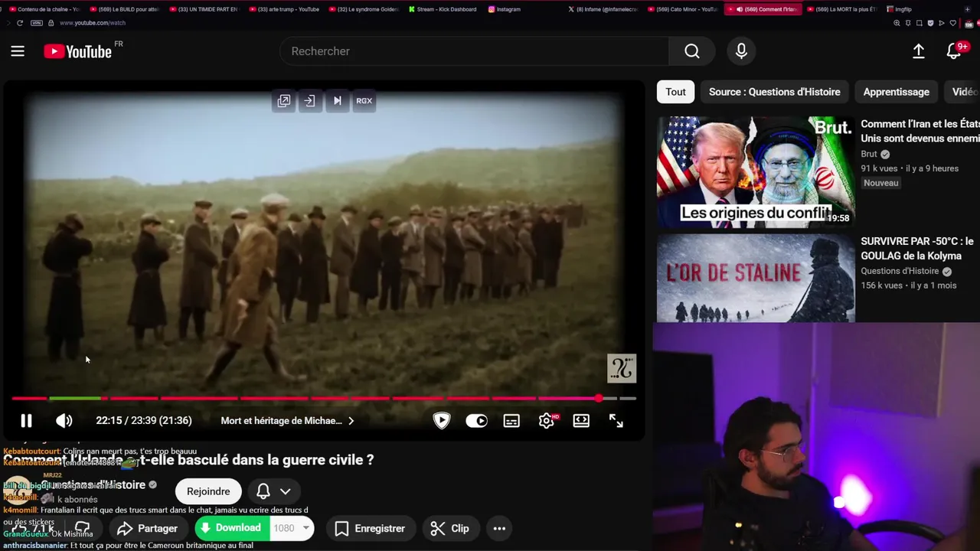Enter fullscreen mode
The height and width of the screenshot is (551, 980).
click(616, 421)
